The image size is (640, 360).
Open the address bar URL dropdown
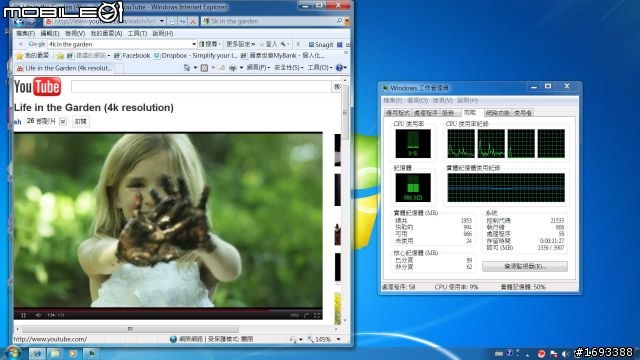click(162, 21)
